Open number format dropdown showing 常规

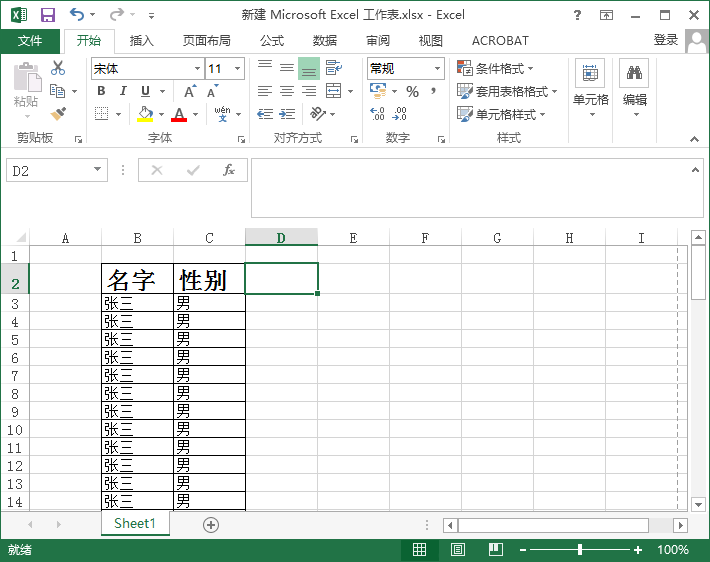(x=437, y=69)
